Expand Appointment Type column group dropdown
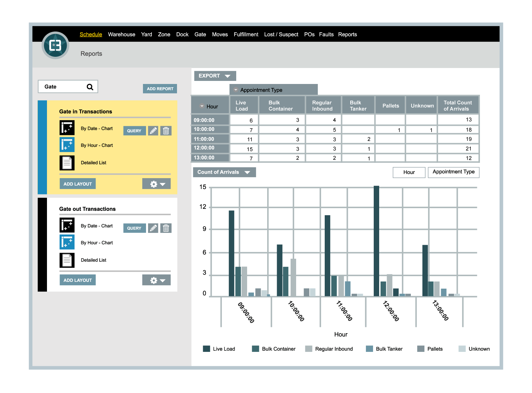Screen dimensions: 532x393 coord(236,90)
